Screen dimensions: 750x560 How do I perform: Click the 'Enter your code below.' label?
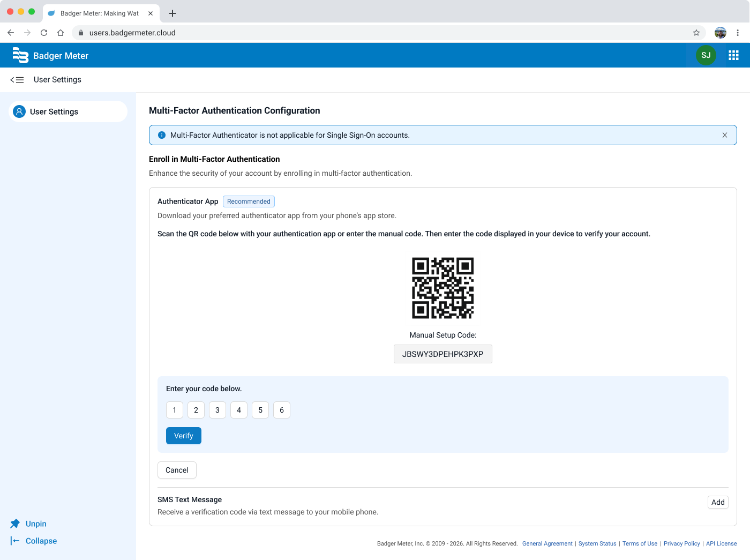(x=204, y=389)
